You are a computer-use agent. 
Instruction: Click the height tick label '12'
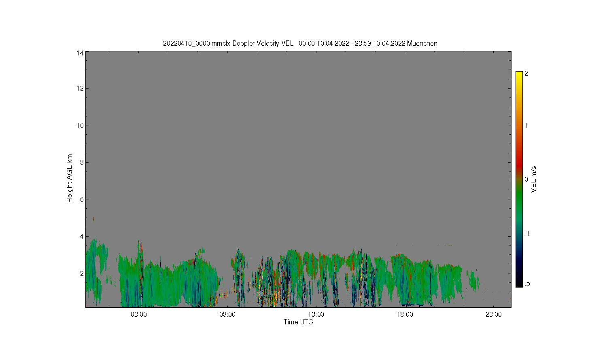tap(80, 88)
